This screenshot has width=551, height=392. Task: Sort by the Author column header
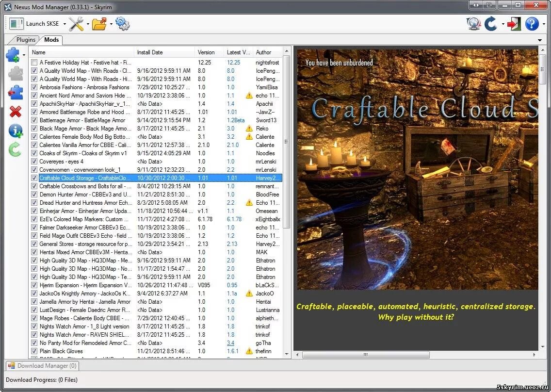coord(267,52)
